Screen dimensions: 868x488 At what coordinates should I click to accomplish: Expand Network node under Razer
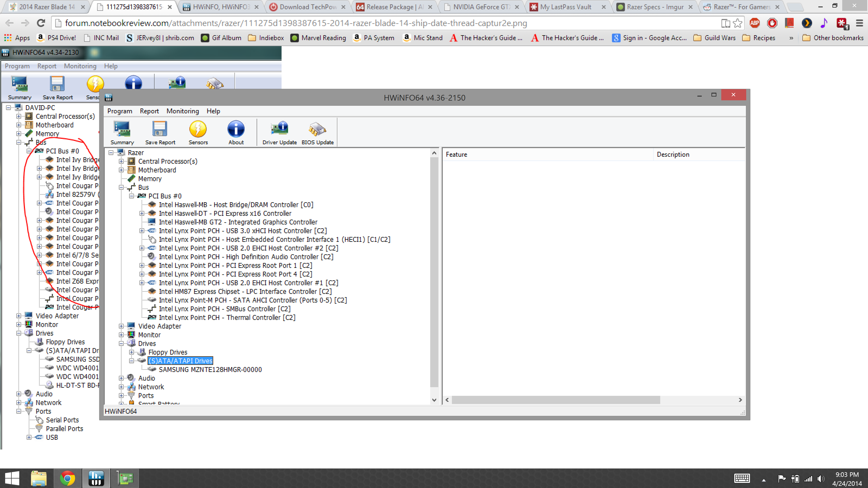point(121,387)
